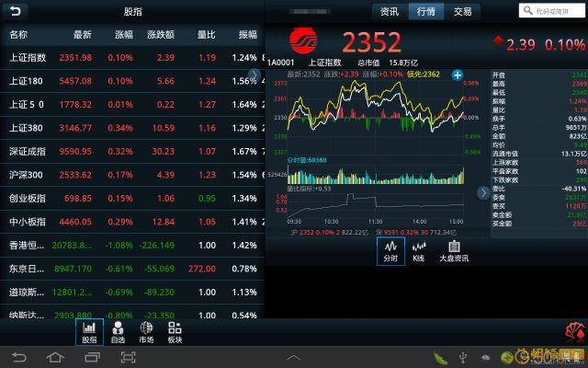The width and height of the screenshot is (588, 368).
Task: Switch to the K线 candlestick icon
Action: (x=419, y=251)
